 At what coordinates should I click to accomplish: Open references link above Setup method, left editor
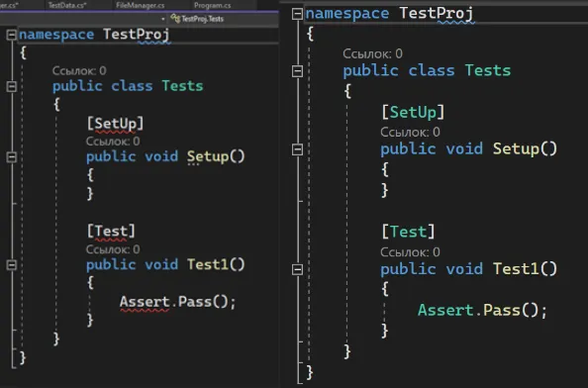pos(113,142)
